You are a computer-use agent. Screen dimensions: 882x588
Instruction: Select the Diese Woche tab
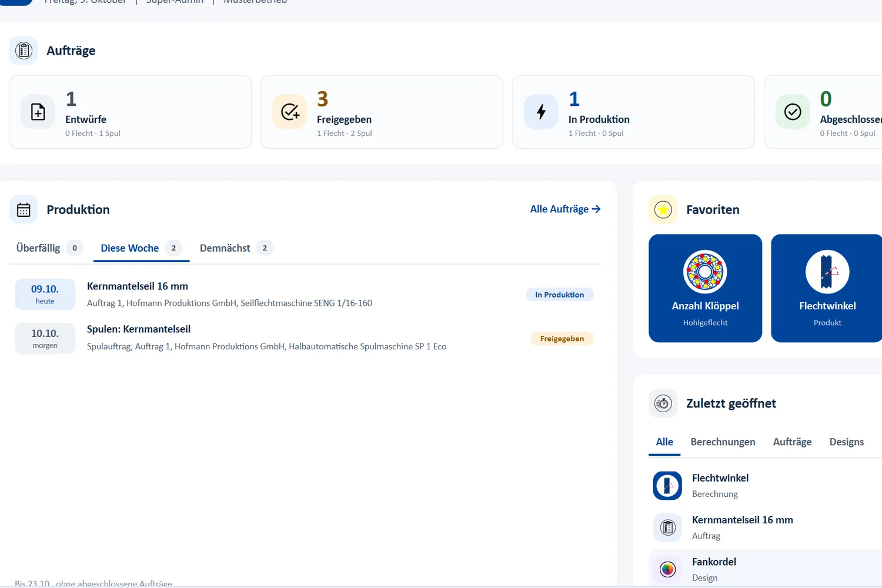tap(141, 248)
